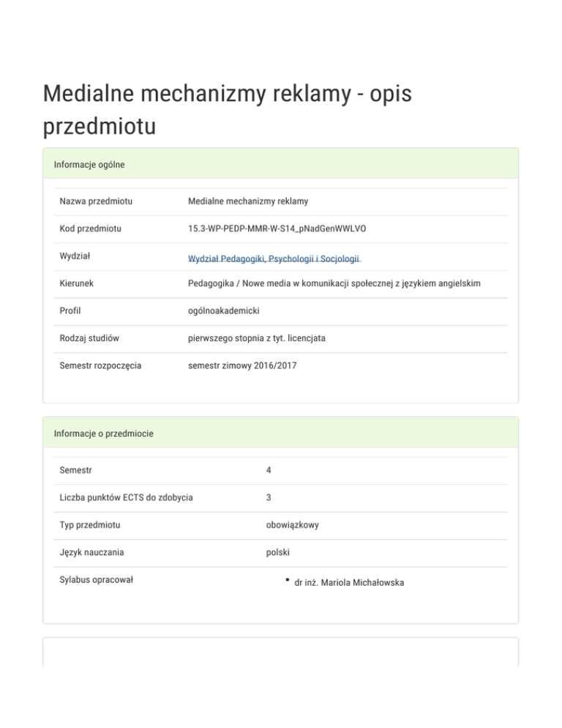Click the "Semestr rozpoczęcia" row label
Viewport: 562px width, 728px height.
coord(100,365)
